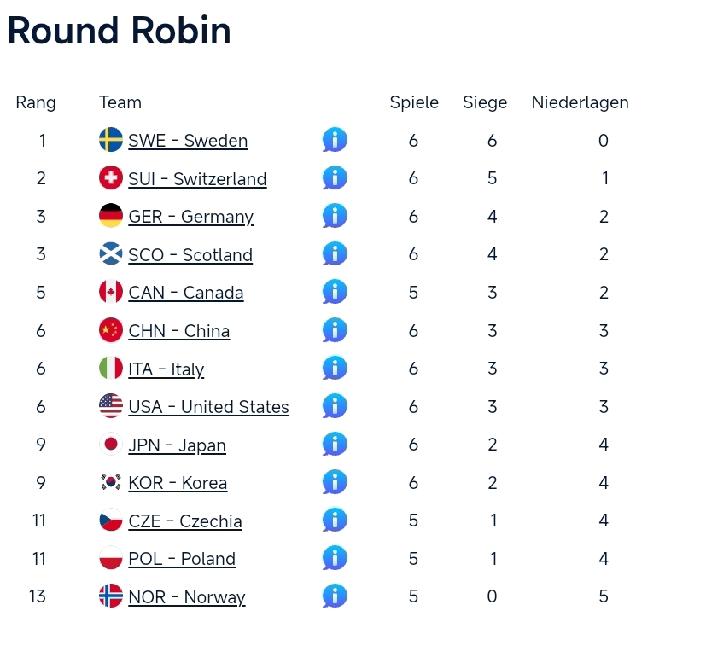Viewport: 709px width, 647px height.
Task: Click the Sweden flag icon
Action: point(111,140)
